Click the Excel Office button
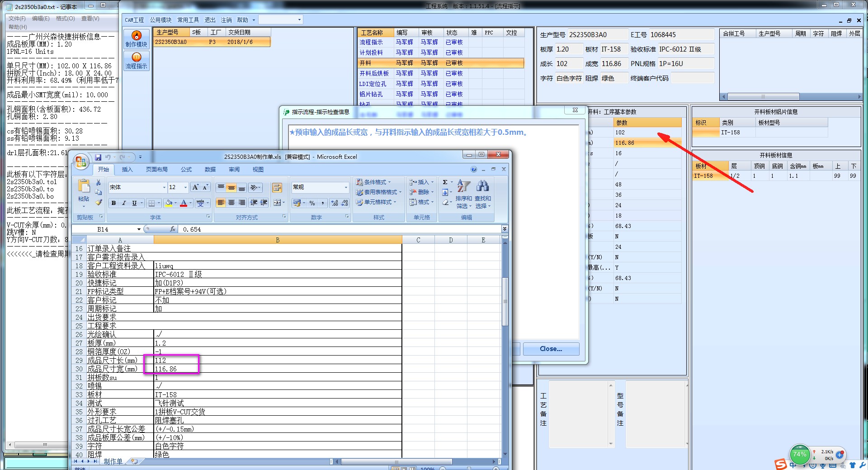The height and width of the screenshot is (470, 868). pos(81,161)
